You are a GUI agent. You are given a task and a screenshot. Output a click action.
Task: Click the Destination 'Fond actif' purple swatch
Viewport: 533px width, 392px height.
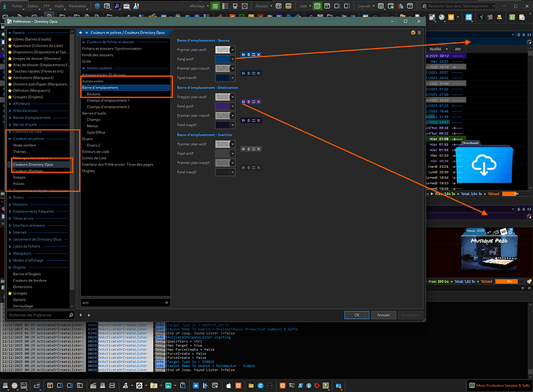(222, 106)
